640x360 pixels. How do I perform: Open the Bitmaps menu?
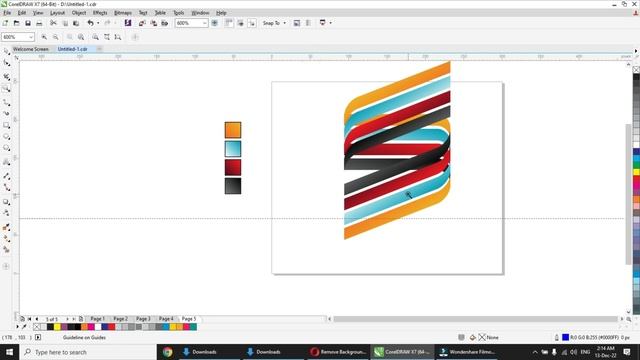point(123,13)
